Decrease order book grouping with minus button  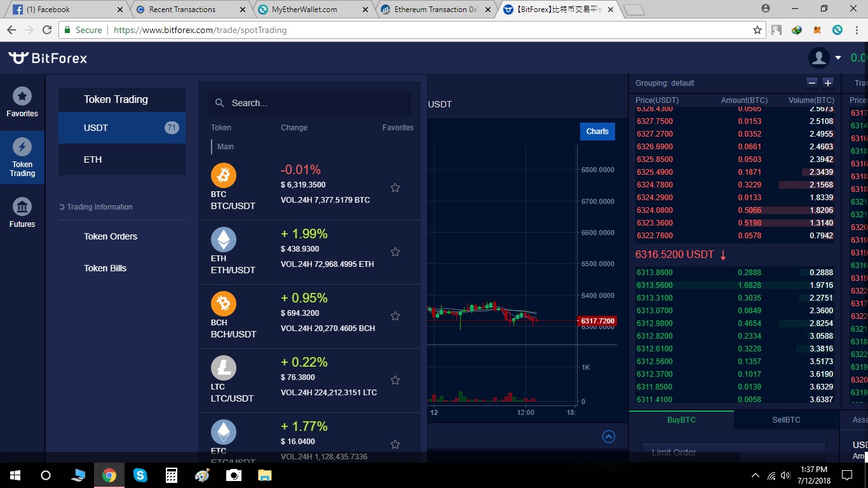click(x=811, y=83)
